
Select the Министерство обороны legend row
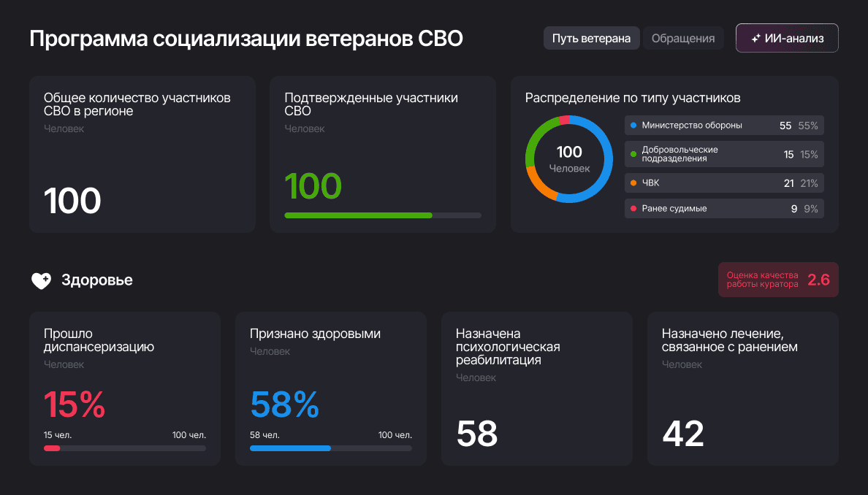coord(724,126)
